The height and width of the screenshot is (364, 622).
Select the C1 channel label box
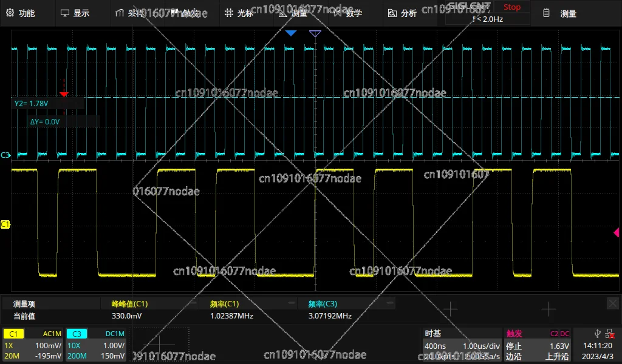click(13, 334)
